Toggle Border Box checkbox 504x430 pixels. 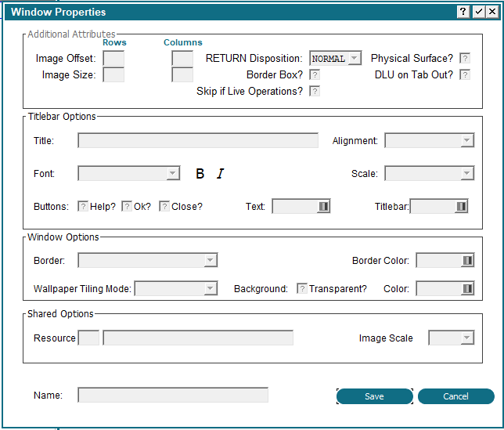click(x=315, y=74)
